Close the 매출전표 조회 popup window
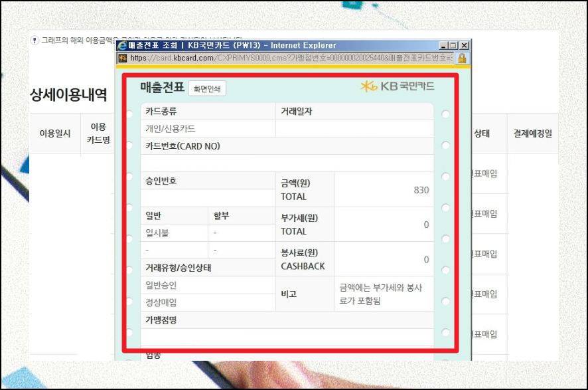Image resolution: width=588 pixels, height=390 pixels. (465, 45)
